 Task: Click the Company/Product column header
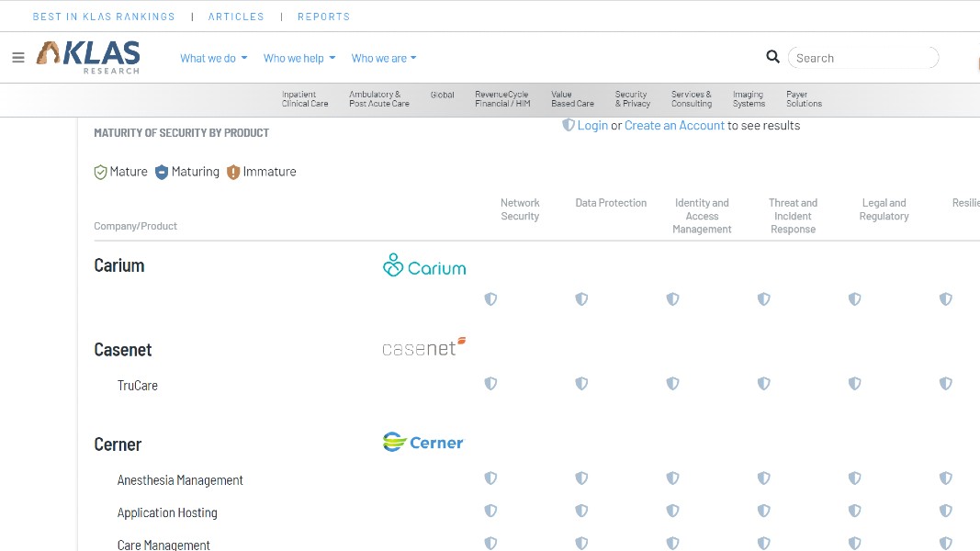tap(136, 226)
